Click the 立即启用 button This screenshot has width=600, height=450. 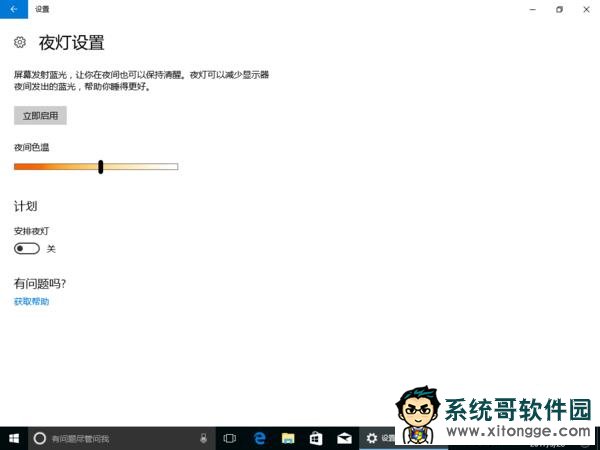pos(40,116)
